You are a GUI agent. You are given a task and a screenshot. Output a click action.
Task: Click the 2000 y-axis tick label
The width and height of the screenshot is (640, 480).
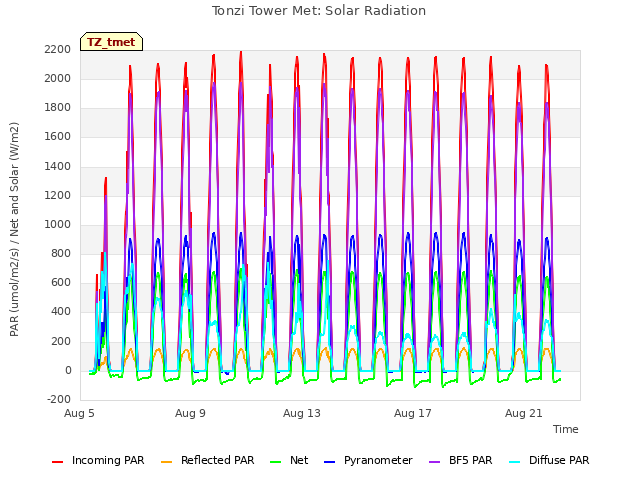point(58,78)
